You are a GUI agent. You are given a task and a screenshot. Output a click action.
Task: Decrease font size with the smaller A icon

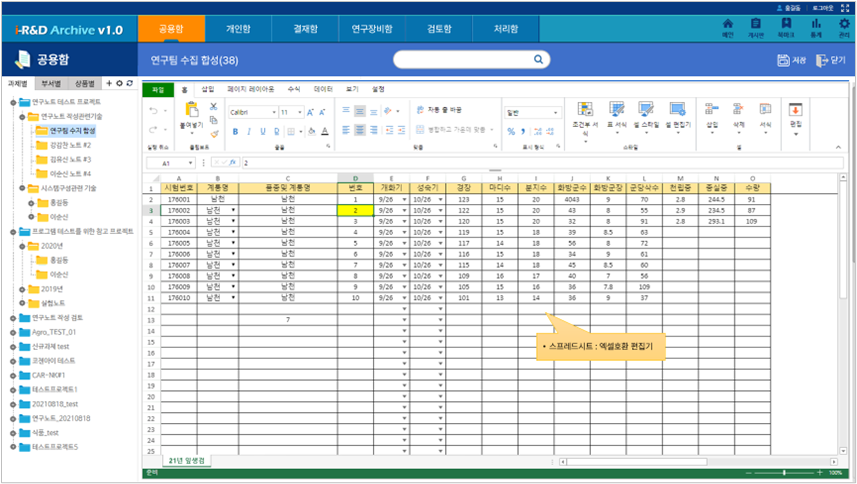[x=322, y=112]
